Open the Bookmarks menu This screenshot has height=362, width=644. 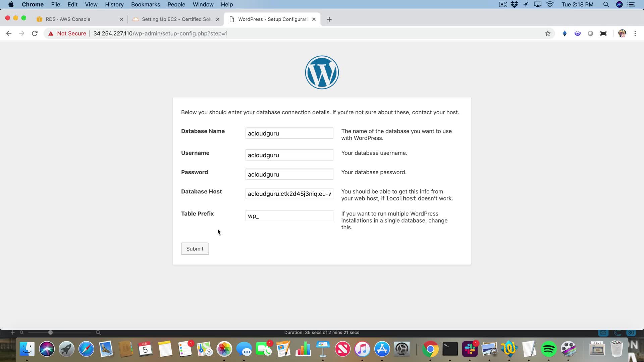[x=145, y=4]
